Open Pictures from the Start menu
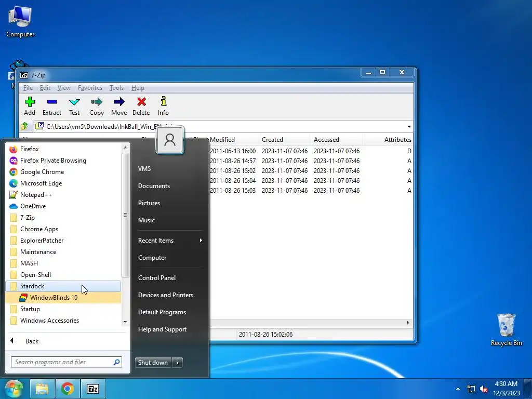 [x=149, y=203]
